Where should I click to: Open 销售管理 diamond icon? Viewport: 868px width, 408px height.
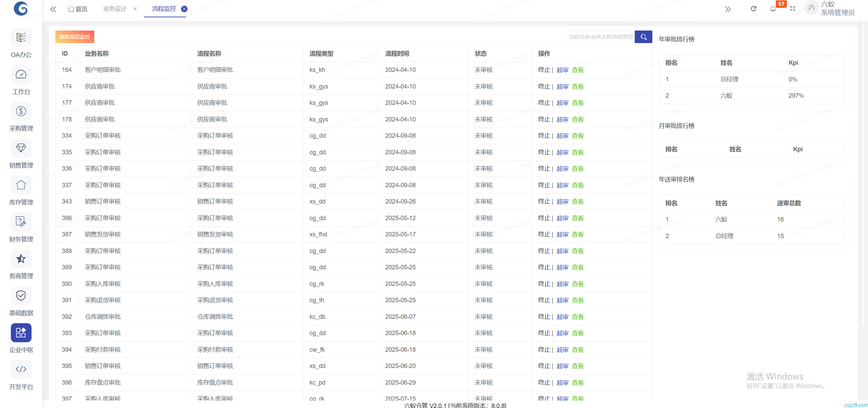pyautogui.click(x=21, y=148)
